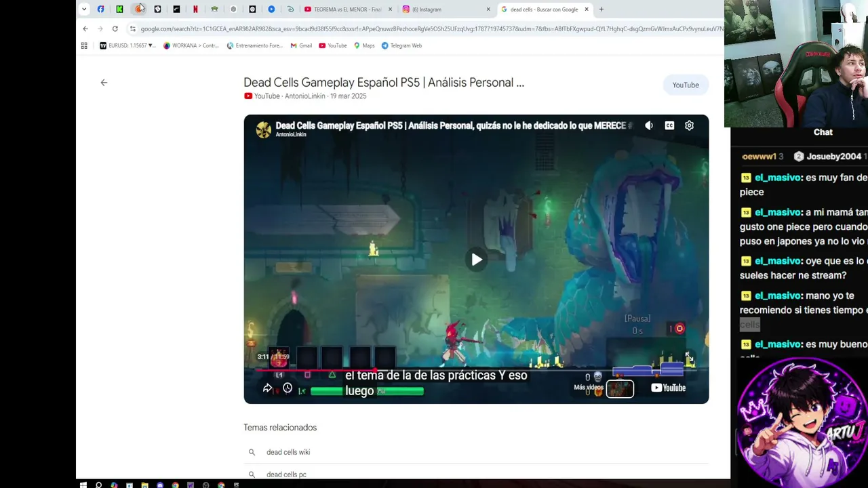
Task: View site information icon in address bar
Action: 133,28
